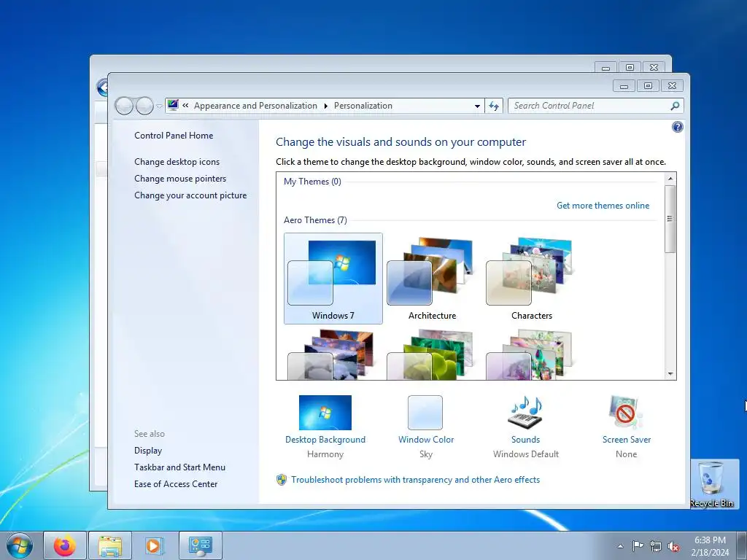The width and height of the screenshot is (747, 560).
Task: Click the Desktop Background label link
Action: pyautogui.click(x=325, y=440)
